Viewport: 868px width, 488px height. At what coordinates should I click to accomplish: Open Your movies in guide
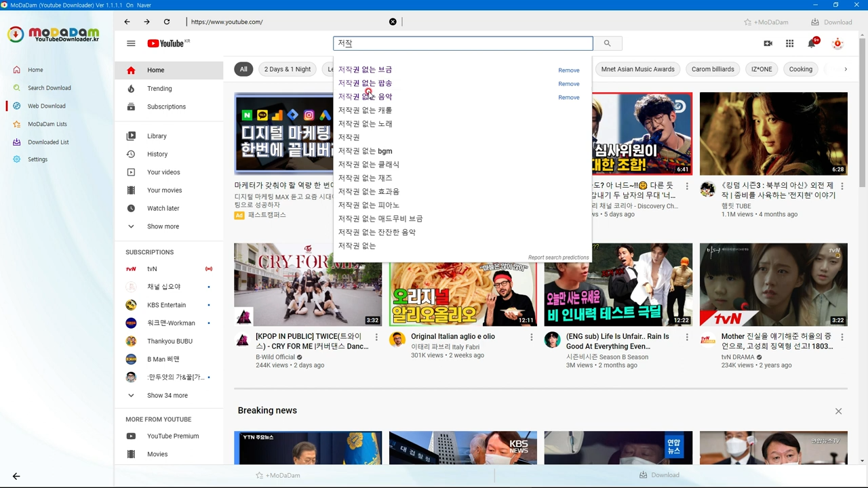click(169, 190)
